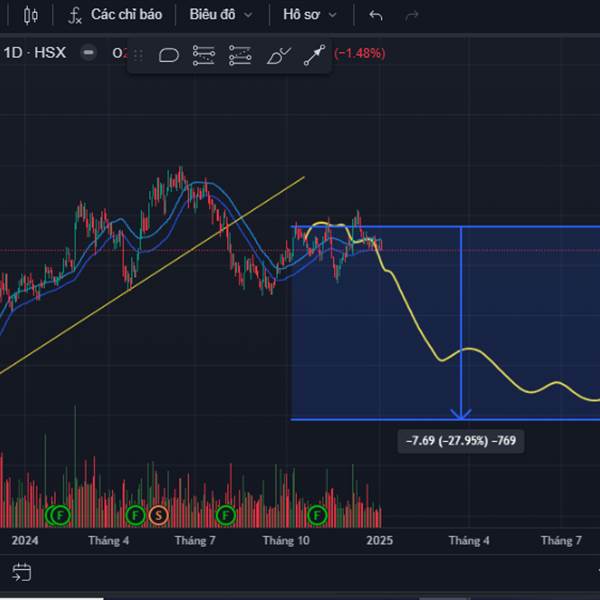Select the arrow line tool icon
Image resolution: width=600 pixels, height=600 pixels.
tap(315, 55)
